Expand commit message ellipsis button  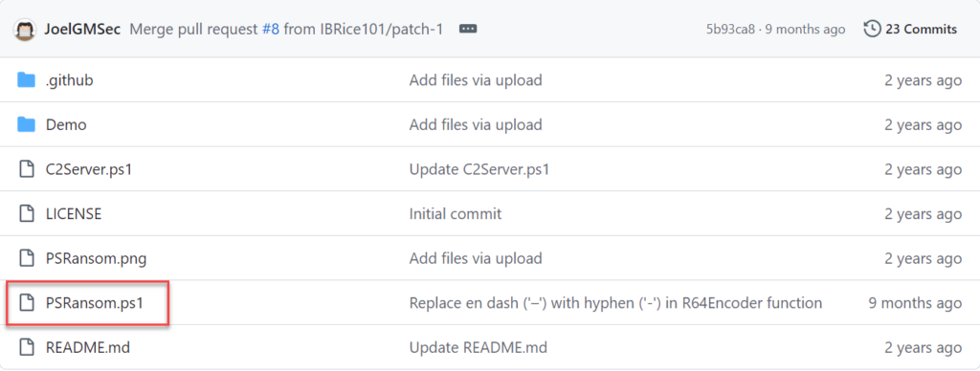(x=468, y=29)
